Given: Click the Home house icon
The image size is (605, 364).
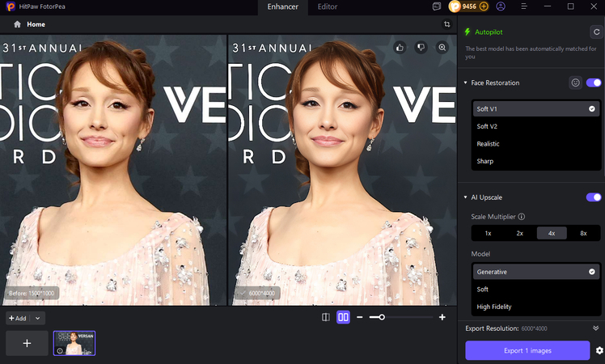Looking at the screenshot, I should point(17,24).
